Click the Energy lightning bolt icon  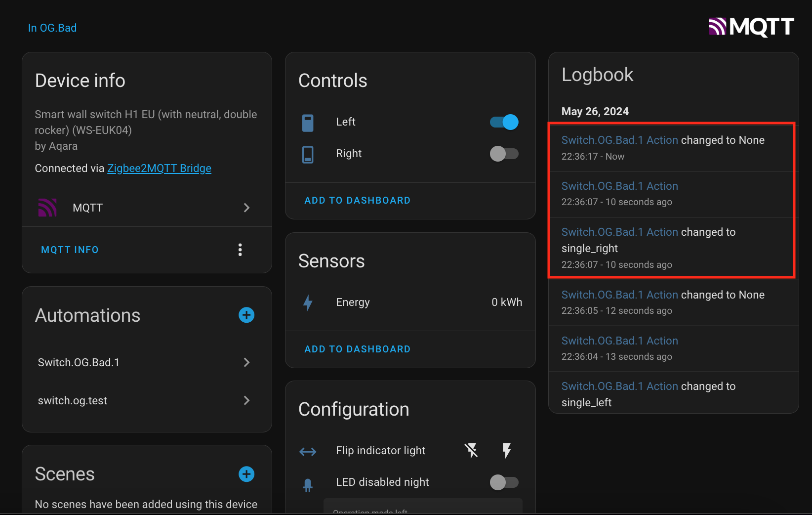[308, 302]
